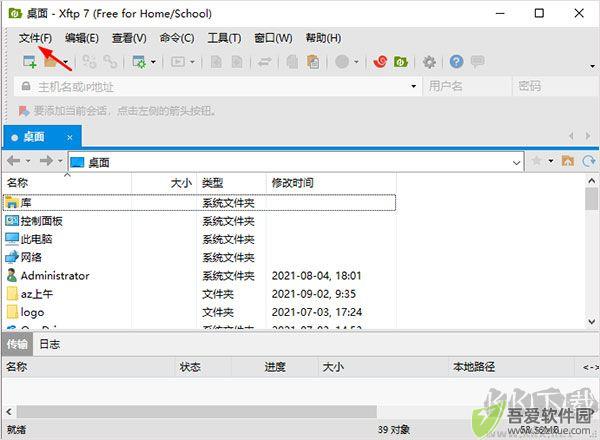The width and height of the screenshot is (600, 440).
Task: Select the az上午 folder
Action: pos(199,294)
